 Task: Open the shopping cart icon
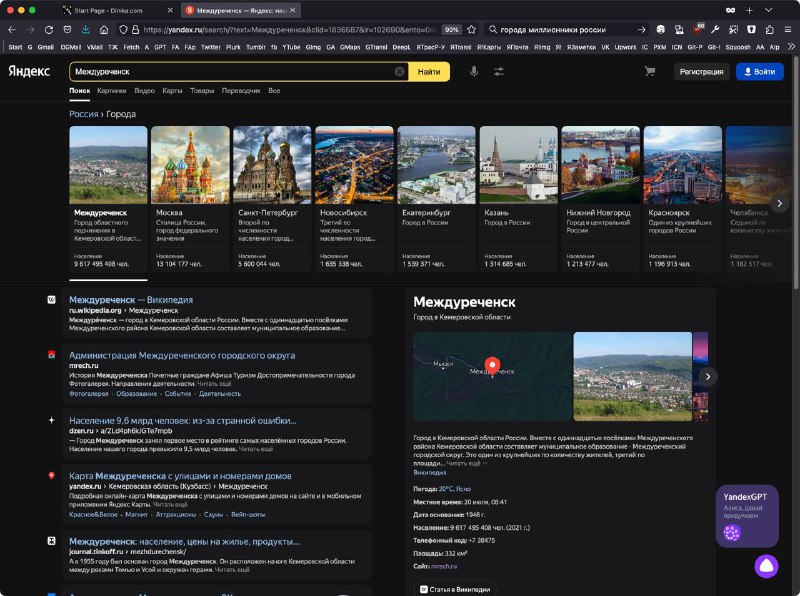[649, 71]
